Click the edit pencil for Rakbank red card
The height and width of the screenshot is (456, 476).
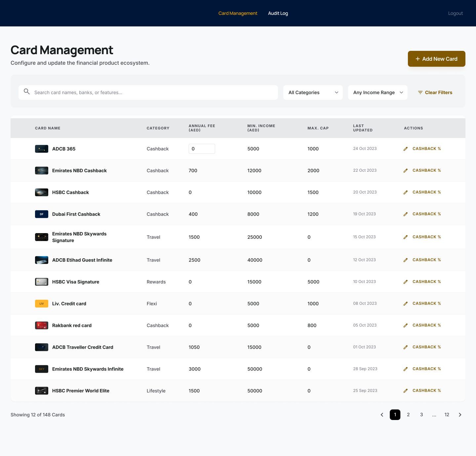(406, 326)
